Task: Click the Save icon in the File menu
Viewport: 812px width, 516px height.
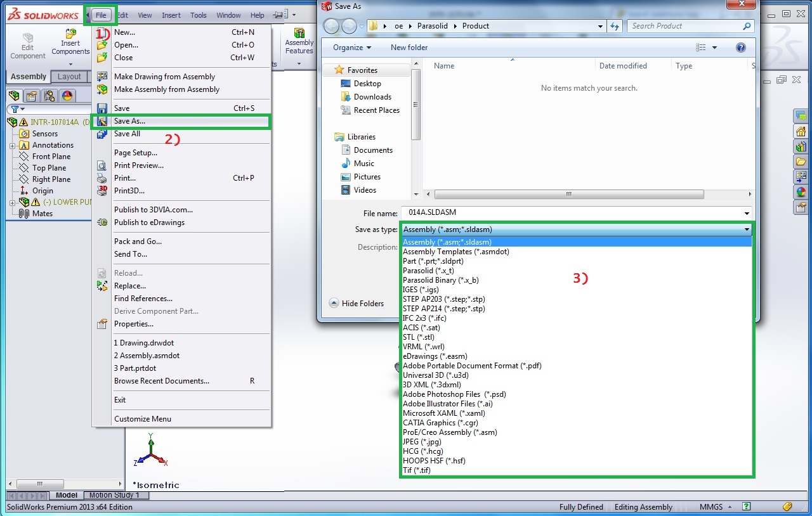Action: (x=102, y=108)
